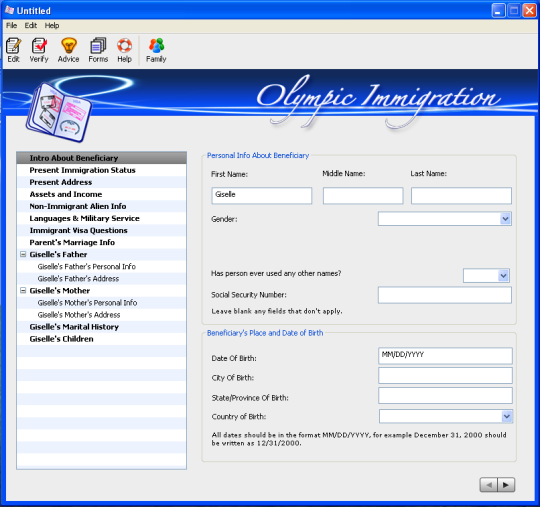Click the Social Security Number field
This screenshot has width=540, height=507.
pyautogui.click(x=445, y=295)
